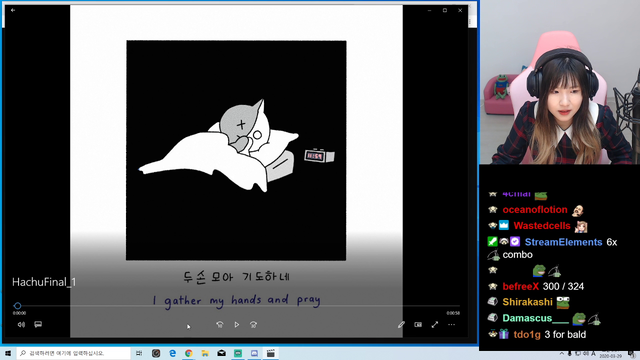Click the HachuFinal_1 video title
The width and height of the screenshot is (640, 360).
[44, 282]
